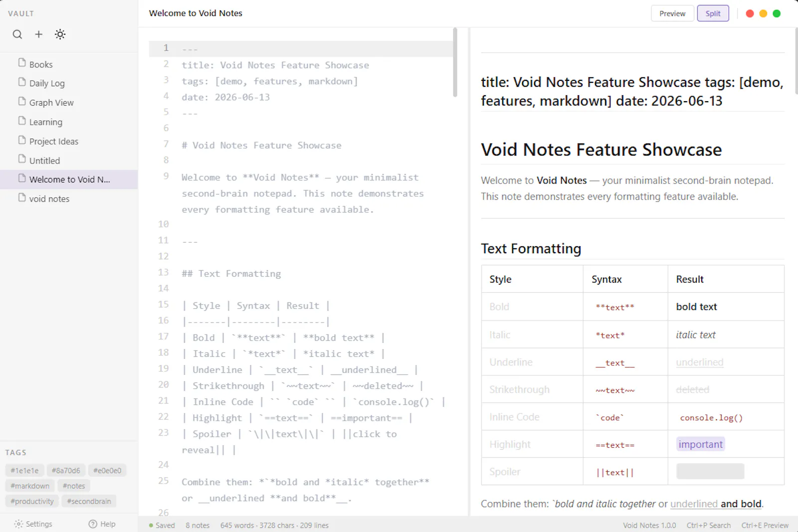Switch to Preview mode
This screenshot has height=532, width=798.
click(x=672, y=13)
